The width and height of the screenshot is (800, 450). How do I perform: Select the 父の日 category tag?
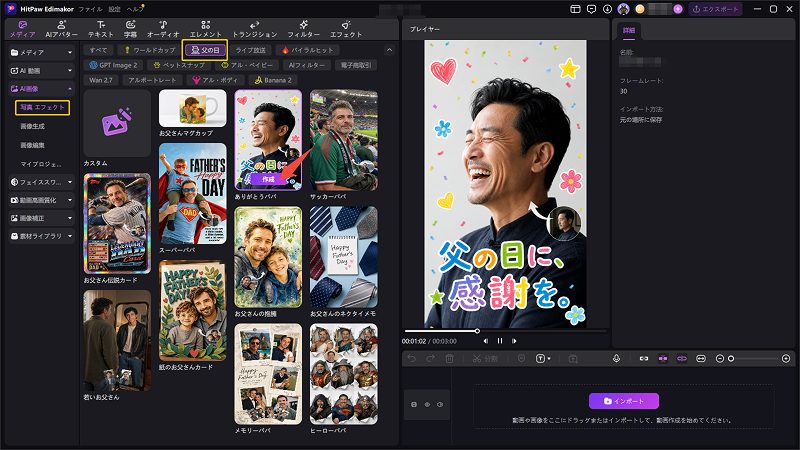205,50
